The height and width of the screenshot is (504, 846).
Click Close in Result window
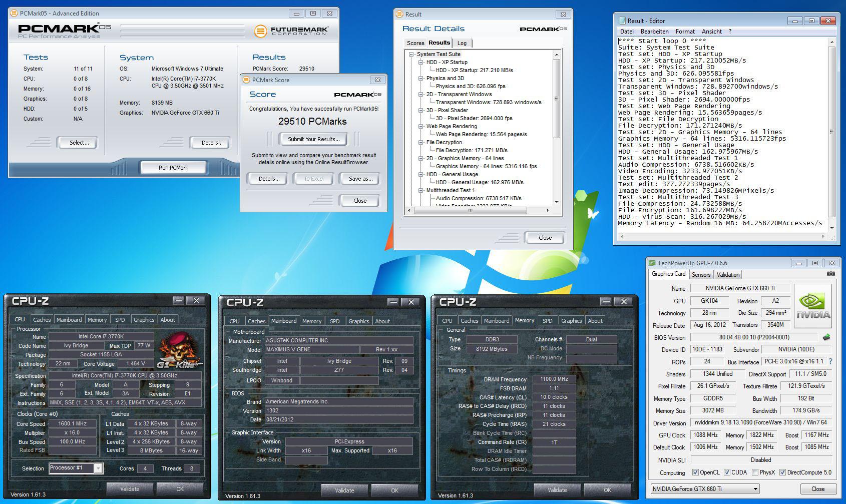pos(545,238)
